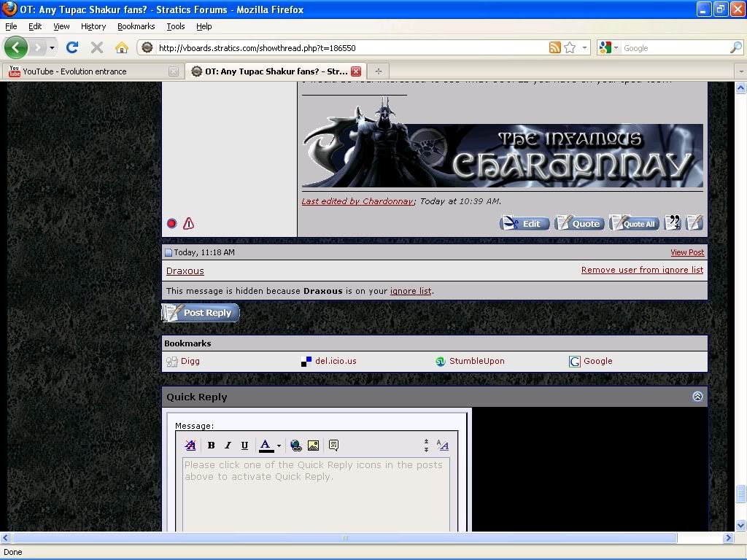
Task: Click the Insert Link globe icon
Action: pos(296,446)
